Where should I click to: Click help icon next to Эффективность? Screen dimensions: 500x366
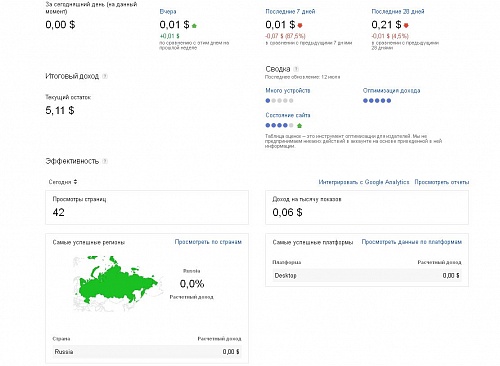point(105,161)
